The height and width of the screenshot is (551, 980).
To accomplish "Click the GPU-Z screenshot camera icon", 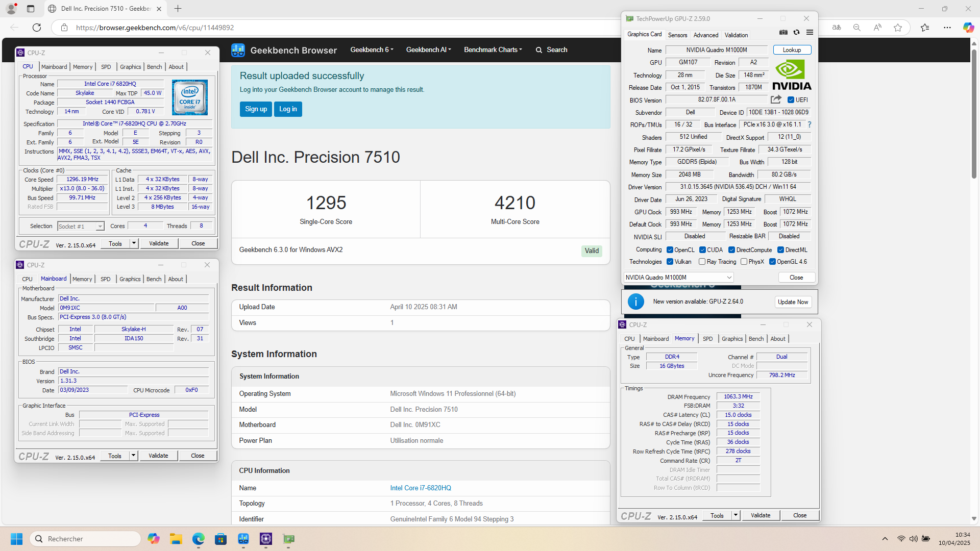I will click(x=783, y=32).
